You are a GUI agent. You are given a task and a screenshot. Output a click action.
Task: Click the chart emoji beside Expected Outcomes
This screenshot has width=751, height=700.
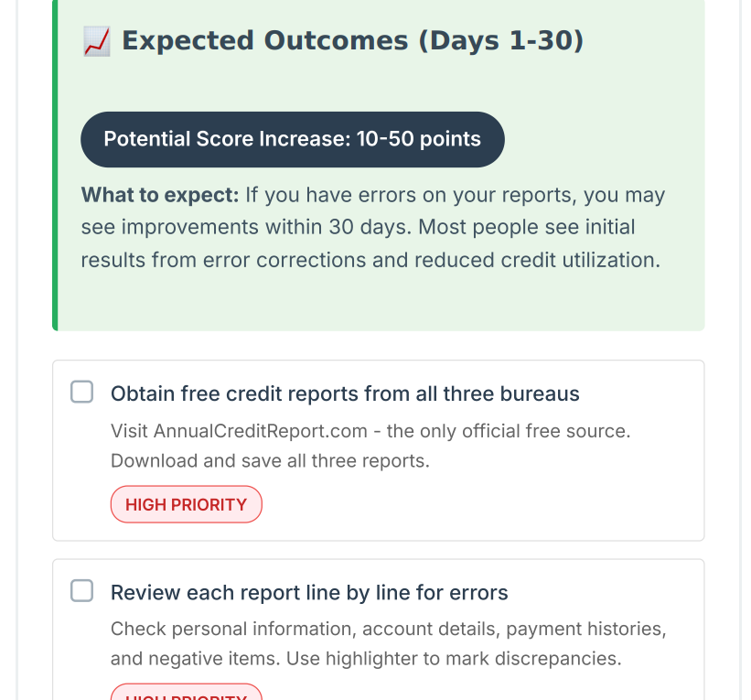(96, 41)
